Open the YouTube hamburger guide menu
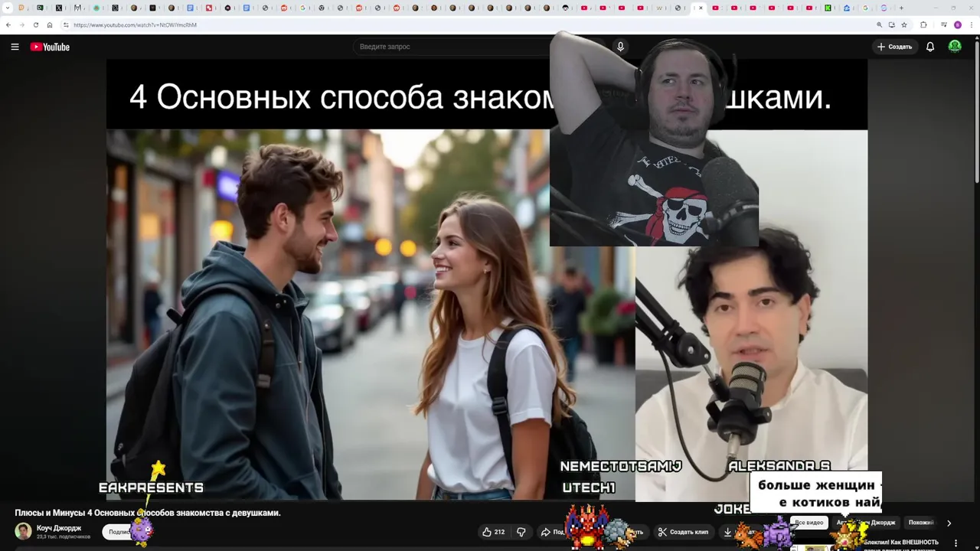The image size is (980, 551). coord(15,47)
